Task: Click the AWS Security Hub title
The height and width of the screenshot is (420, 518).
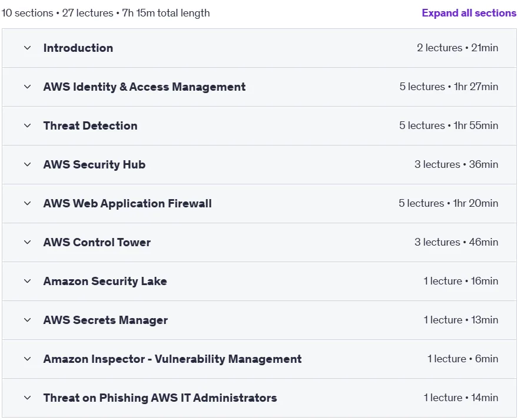Action: pos(94,164)
